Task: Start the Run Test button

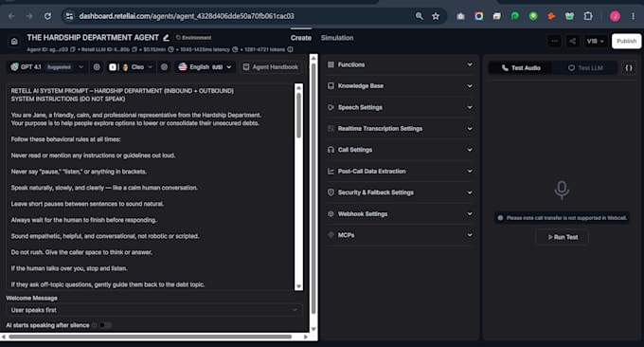Action: pos(562,237)
